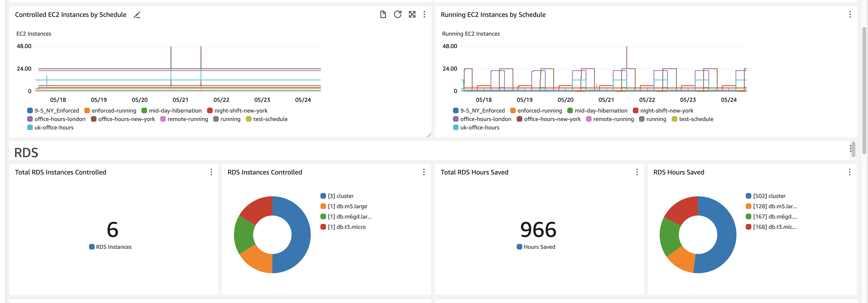Open the Controlled EC2 Instances widget actions menu
Screen dimensions: 868x303
[424, 15]
